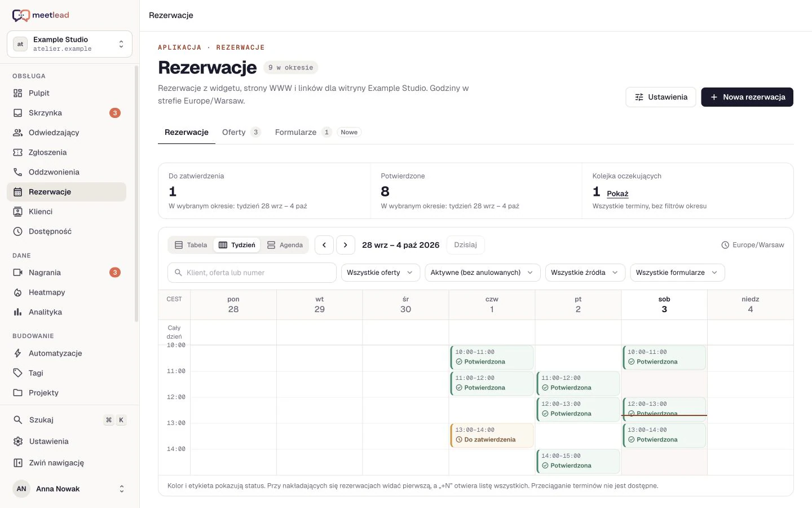Open Automatyzacje lightning icon
This screenshot has width=812, height=508.
point(18,353)
